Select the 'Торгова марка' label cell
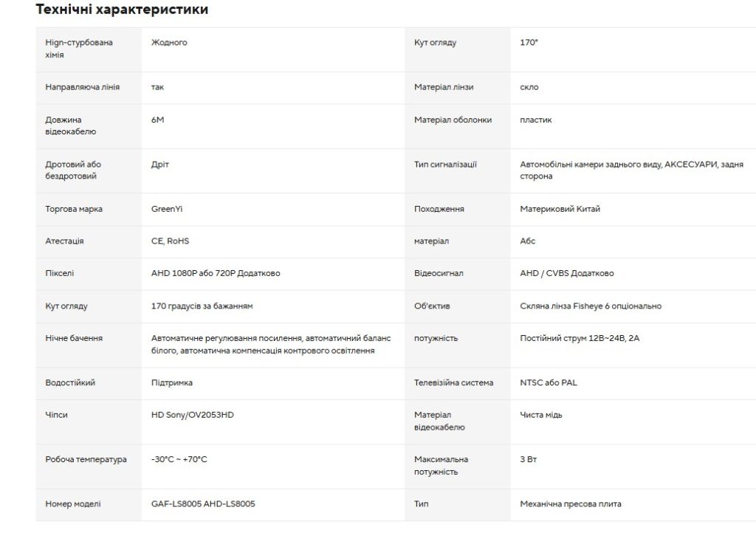The width and height of the screenshot is (756, 533). click(74, 209)
